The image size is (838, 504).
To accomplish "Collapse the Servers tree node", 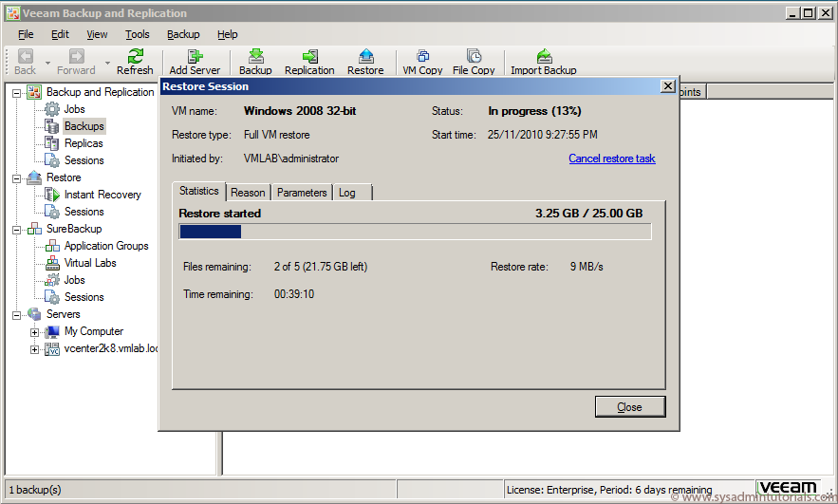I will coord(16,315).
